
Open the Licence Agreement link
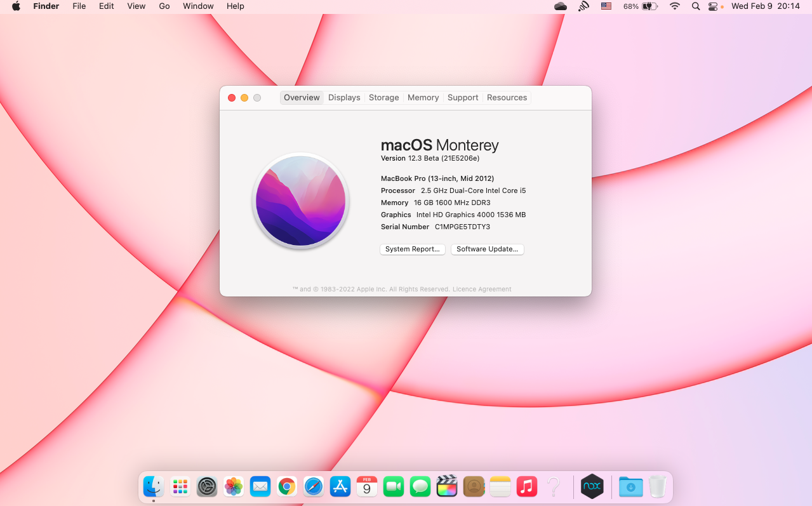pos(482,290)
